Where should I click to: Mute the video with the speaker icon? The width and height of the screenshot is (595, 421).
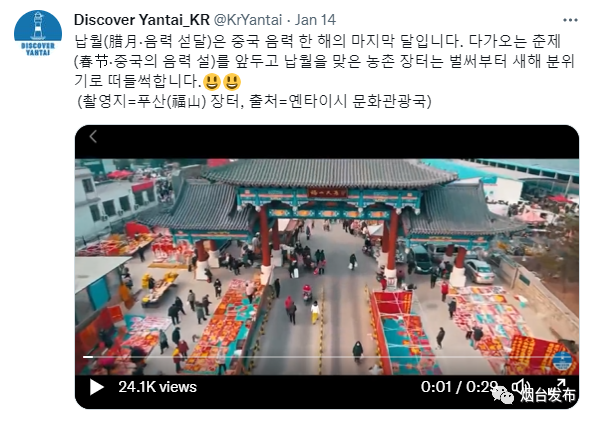pos(521,386)
